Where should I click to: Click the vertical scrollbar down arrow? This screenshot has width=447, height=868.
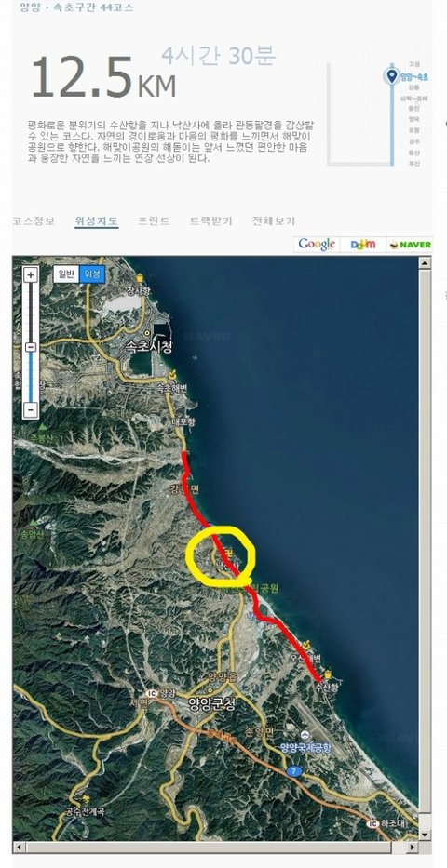[x=425, y=835]
